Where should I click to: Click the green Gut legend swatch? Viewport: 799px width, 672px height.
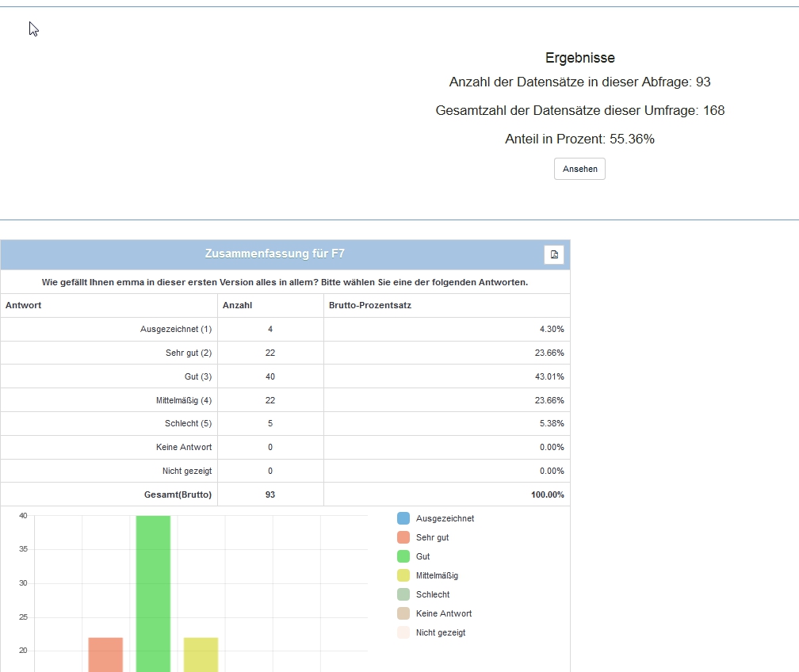click(403, 556)
